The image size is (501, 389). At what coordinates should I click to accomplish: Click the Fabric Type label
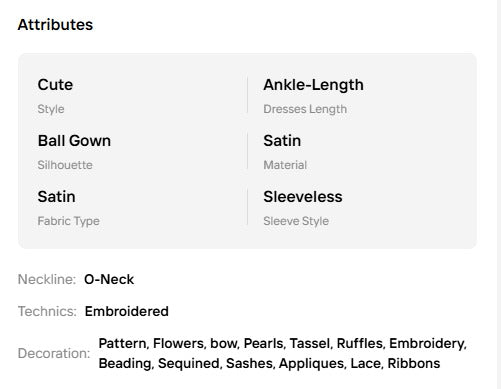click(68, 221)
